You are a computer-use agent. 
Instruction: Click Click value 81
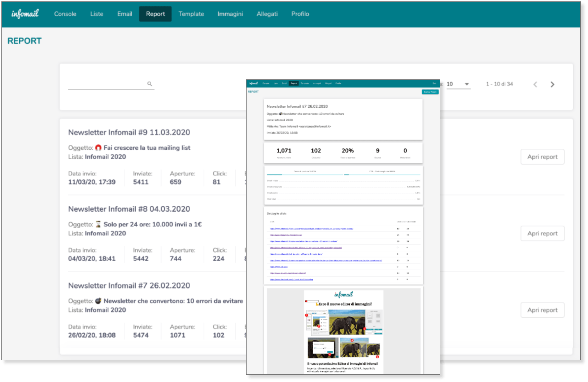(216, 182)
